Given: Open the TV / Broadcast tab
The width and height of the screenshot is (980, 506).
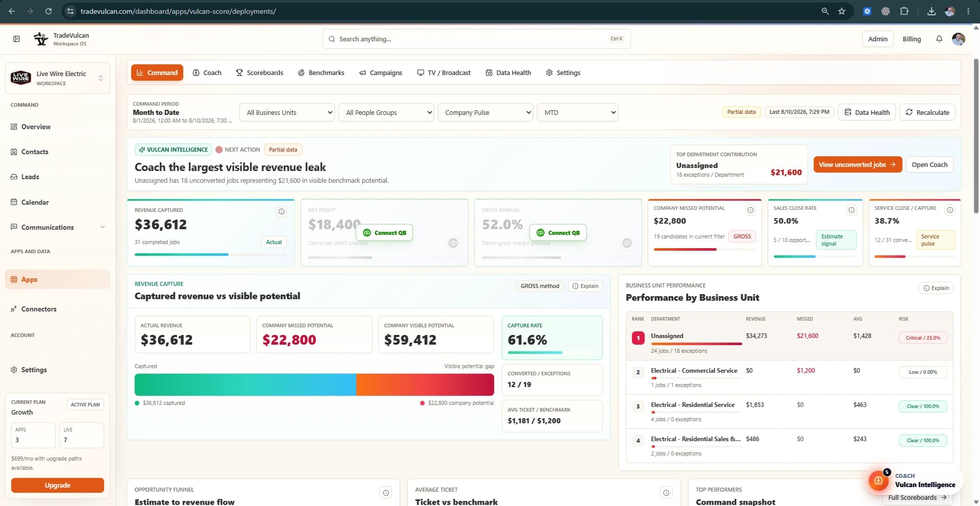Looking at the screenshot, I should 444,73.
